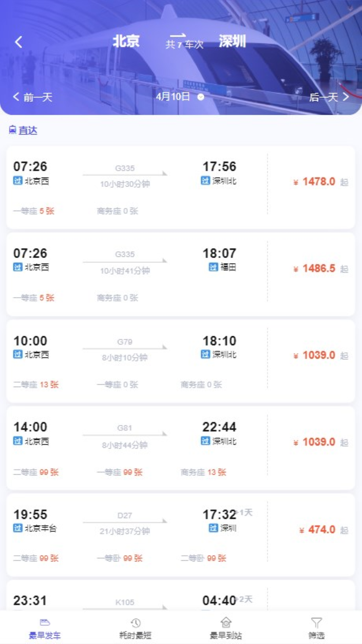The height and width of the screenshot is (644, 362).
Task: Tap the shortest duration clock icon
Action: 135,623
